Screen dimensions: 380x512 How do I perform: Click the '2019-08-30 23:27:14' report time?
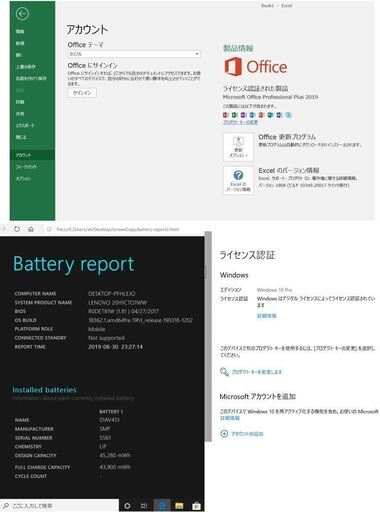click(x=115, y=347)
